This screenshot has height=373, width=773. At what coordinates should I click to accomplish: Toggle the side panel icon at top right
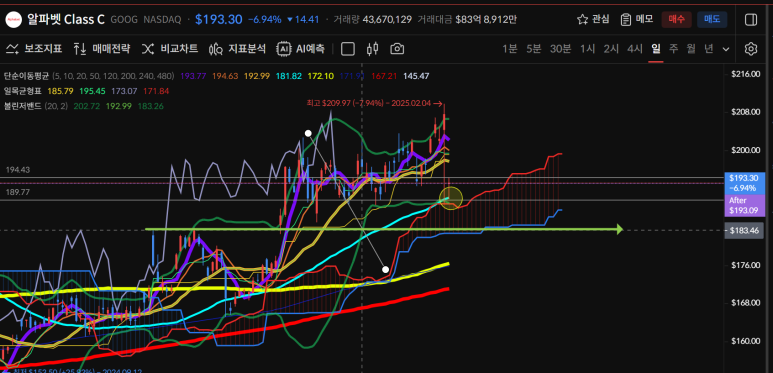(x=751, y=19)
